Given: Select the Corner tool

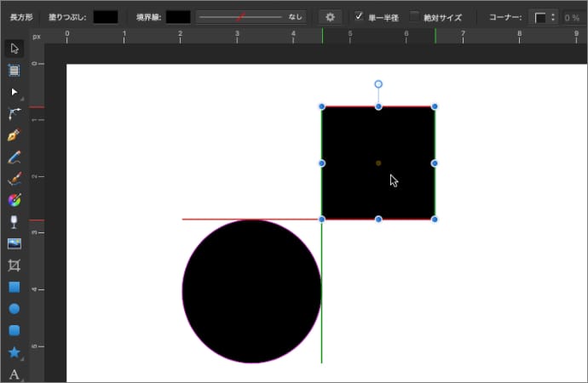Looking at the screenshot, I should (14, 113).
